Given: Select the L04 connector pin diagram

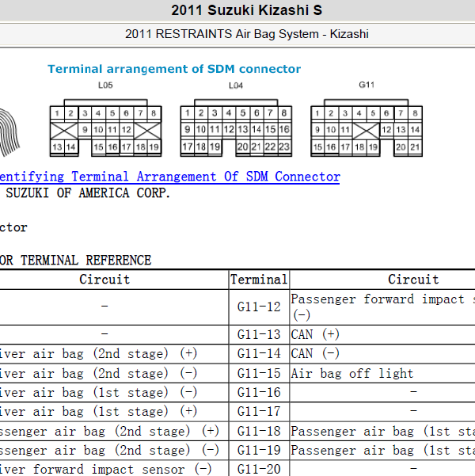Looking at the screenshot, I should pyautogui.click(x=236, y=128).
